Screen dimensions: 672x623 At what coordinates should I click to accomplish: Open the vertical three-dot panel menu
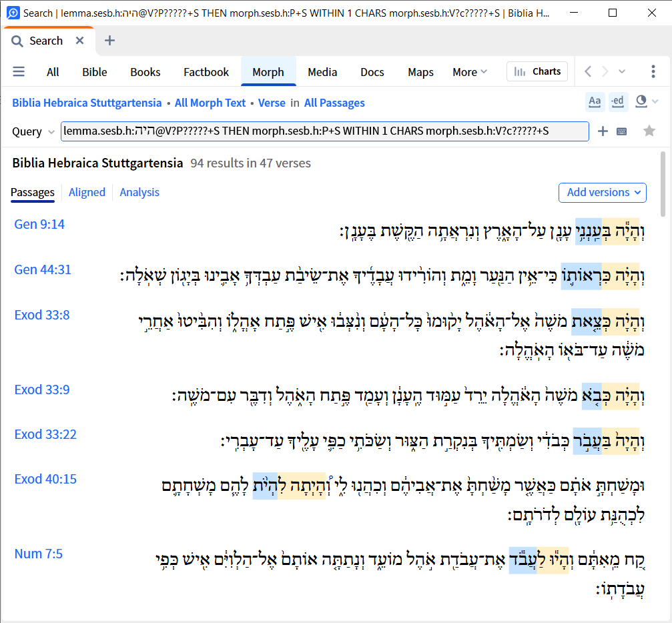pyautogui.click(x=653, y=71)
